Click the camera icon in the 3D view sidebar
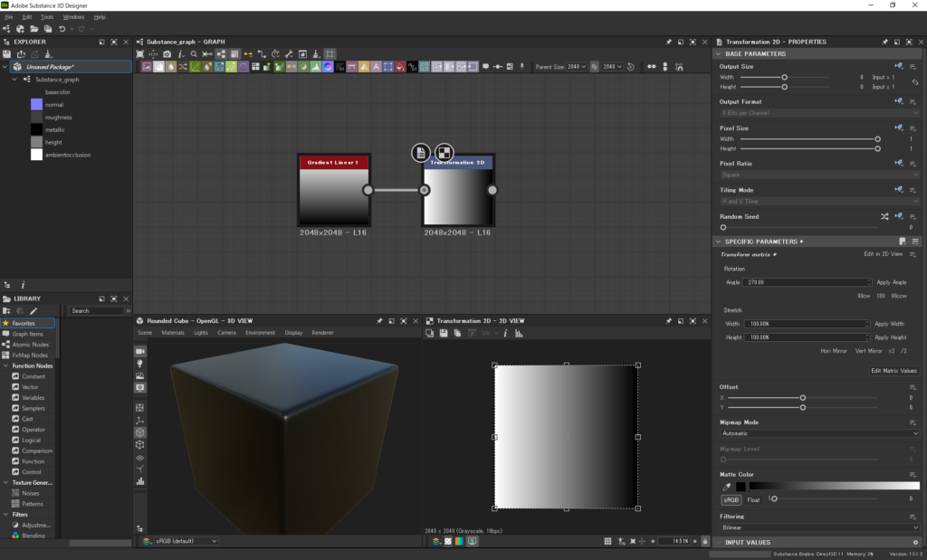Screen dimensions: 927x560 click(140, 352)
